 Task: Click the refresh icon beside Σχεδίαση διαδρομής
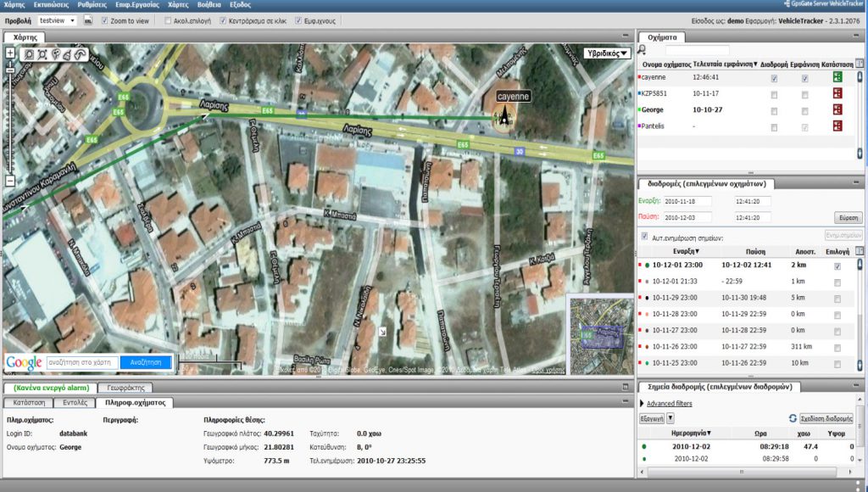coord(793,418)
